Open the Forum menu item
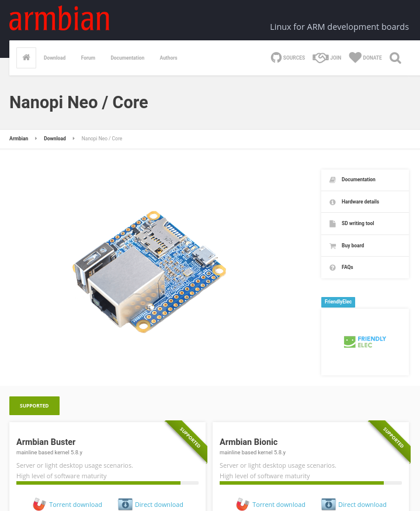The image size is (420, 511). [88, 58]
